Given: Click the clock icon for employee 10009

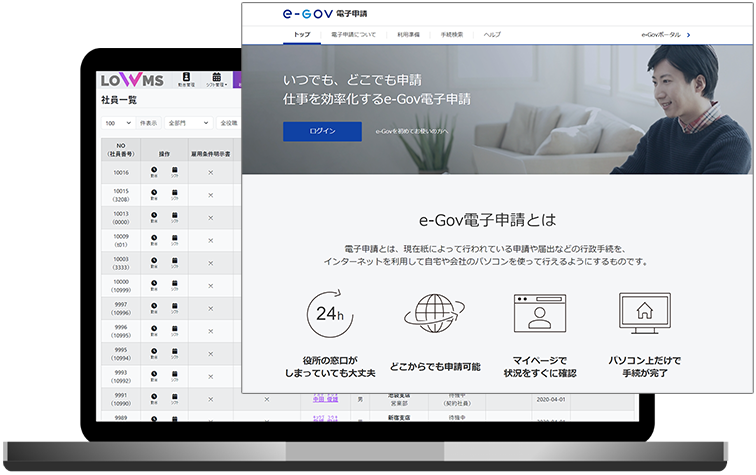Looking at the screenshot, I should click(154, 240).
